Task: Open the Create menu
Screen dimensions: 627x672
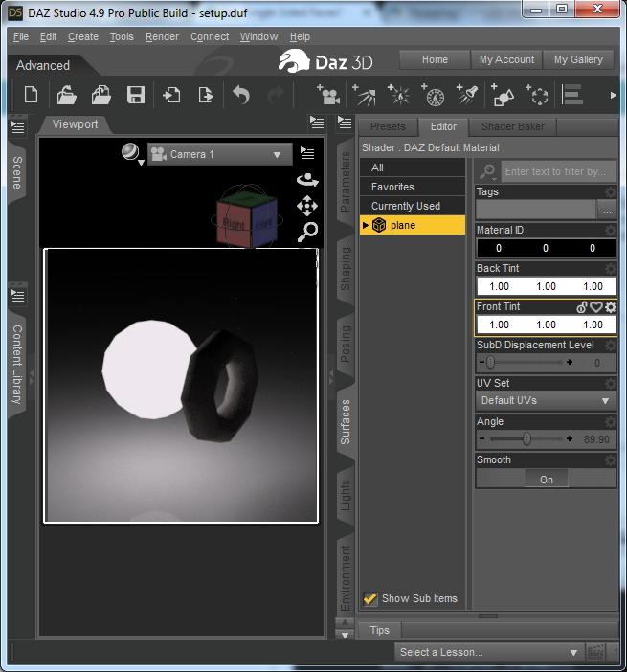Action: pos(83,37)
